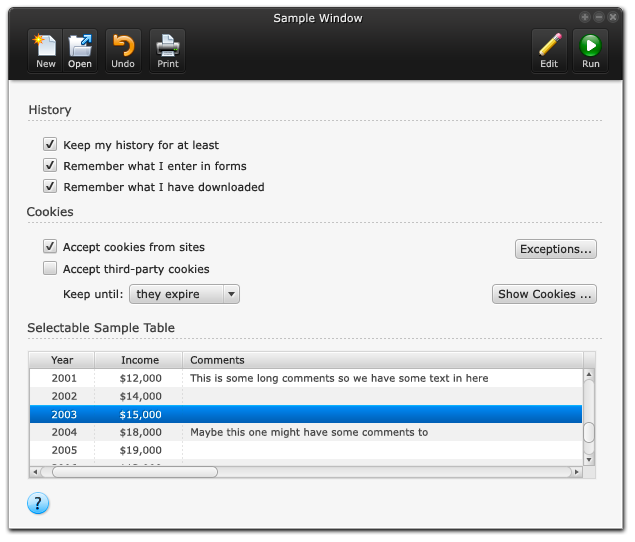Click the Exceptions... button
The image size is (635, 542).
556,249
